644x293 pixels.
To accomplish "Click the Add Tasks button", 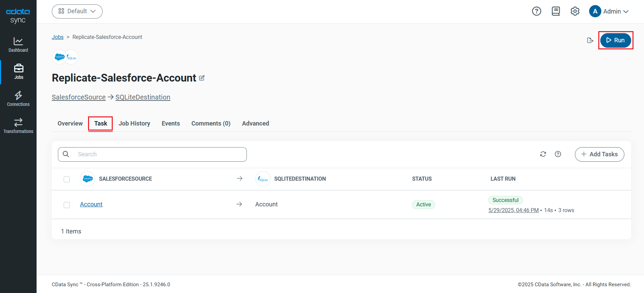I will pos(599,154).
